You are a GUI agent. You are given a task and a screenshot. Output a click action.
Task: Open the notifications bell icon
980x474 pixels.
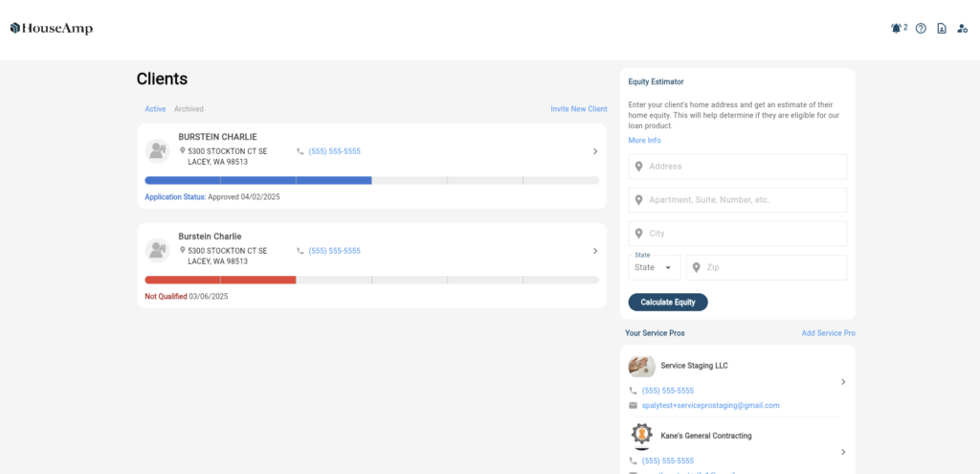(896, 29)
